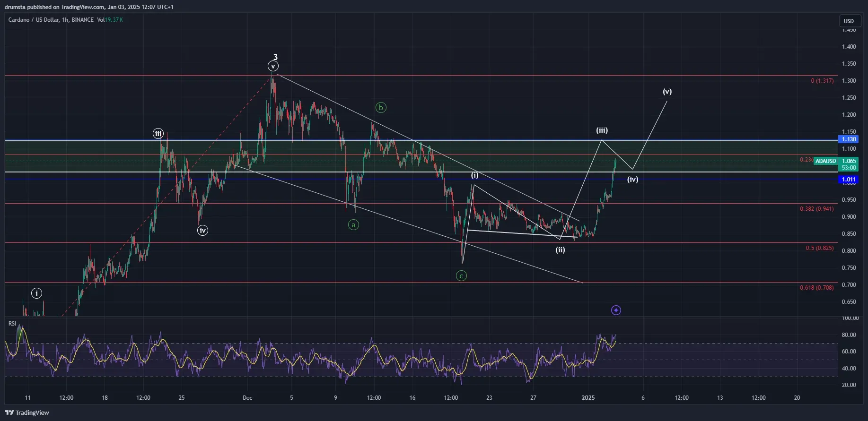Select the green circled b label

pyautogui.click(x=381, y=107)
